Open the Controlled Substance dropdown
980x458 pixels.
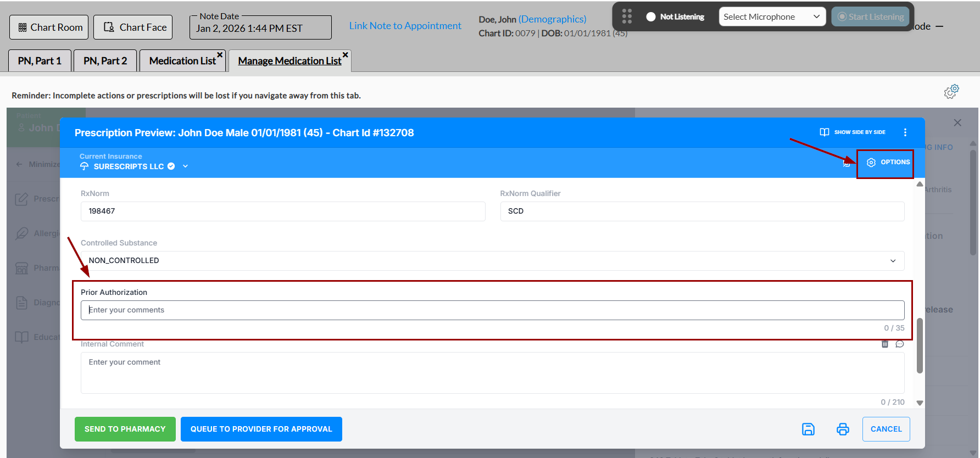pos(492,261)
